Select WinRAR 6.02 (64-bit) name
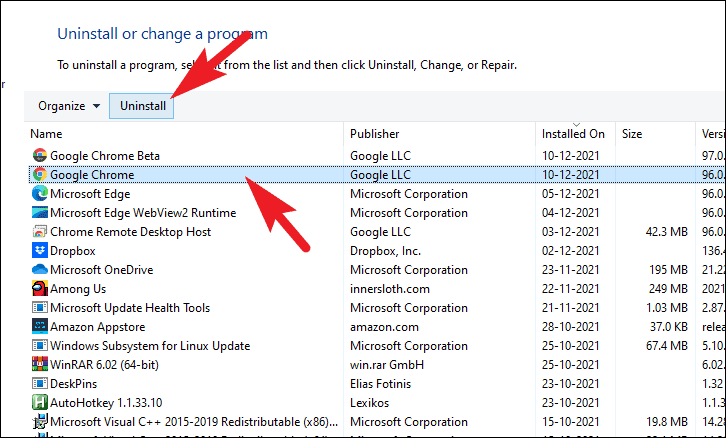Viewport: 726px width, 438px height. pos(104,364)
